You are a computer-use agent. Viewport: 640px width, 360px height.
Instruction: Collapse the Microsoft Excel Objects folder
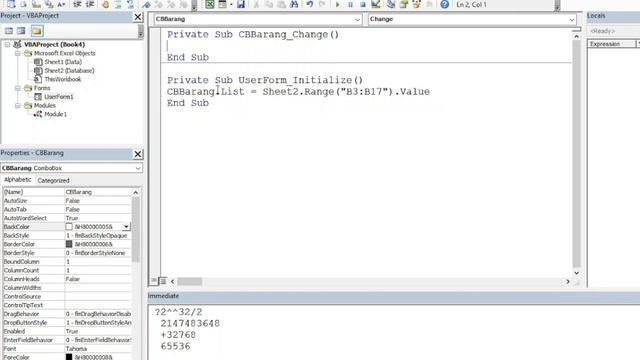18,53
